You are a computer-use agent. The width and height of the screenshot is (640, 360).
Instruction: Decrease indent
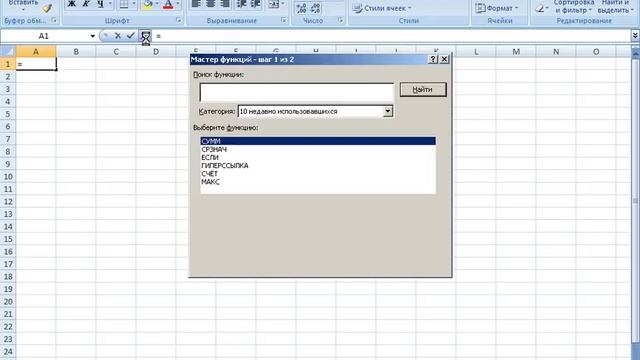[x=242, y=4]
